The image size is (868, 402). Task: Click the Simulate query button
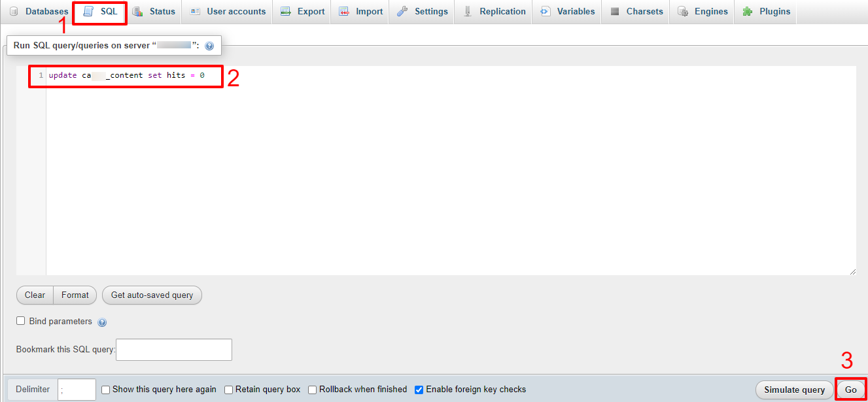coord(794,390)
